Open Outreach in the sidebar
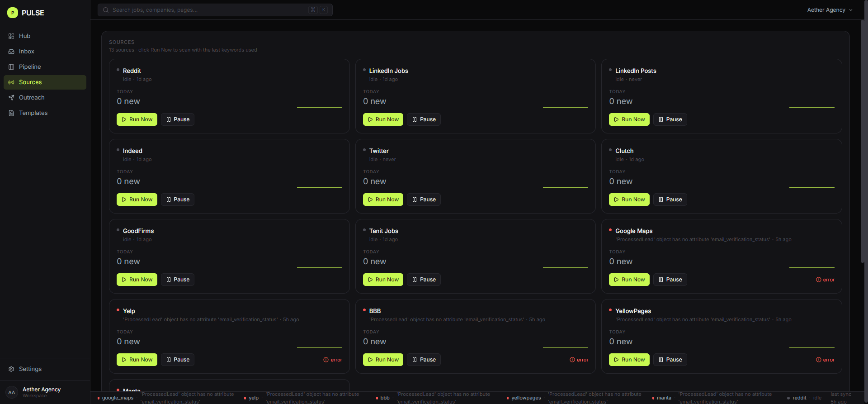Image resolution: width=868 pixels, height=404 pixels. coord(45,98)
